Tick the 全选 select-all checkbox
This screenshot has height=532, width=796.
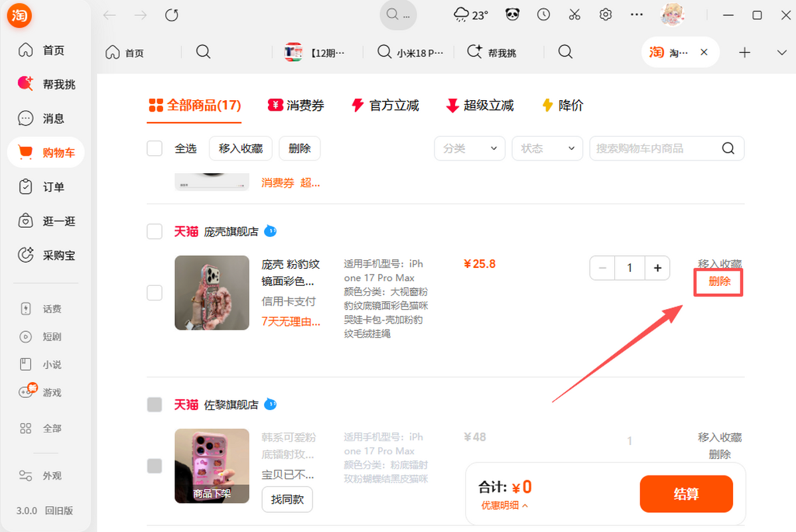[x=155, y=148]
